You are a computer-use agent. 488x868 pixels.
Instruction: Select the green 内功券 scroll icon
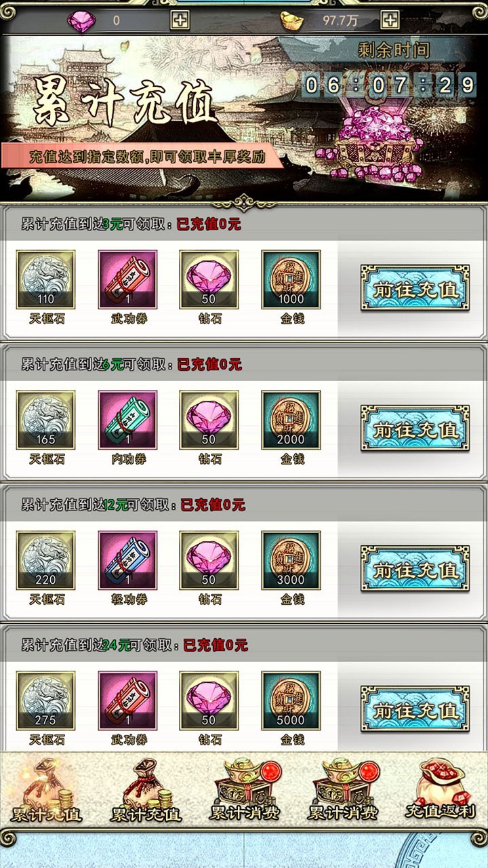[x=127, y=420]
